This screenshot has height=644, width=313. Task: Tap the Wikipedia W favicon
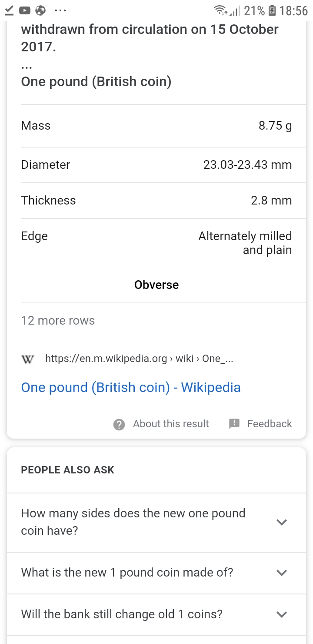[28, 359]
